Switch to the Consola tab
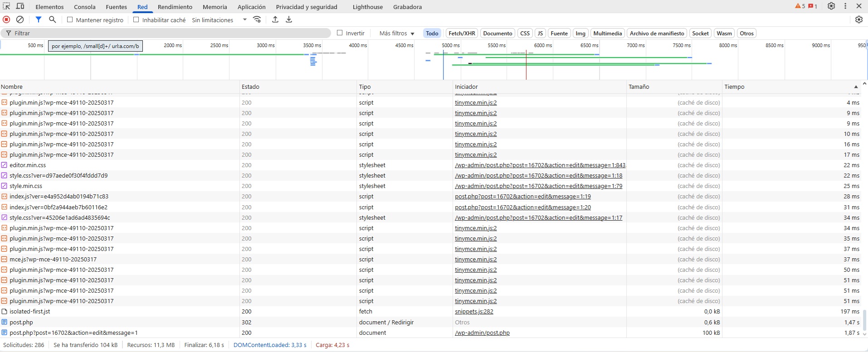This screenshot has height=352, width=868. click(85, 7)
